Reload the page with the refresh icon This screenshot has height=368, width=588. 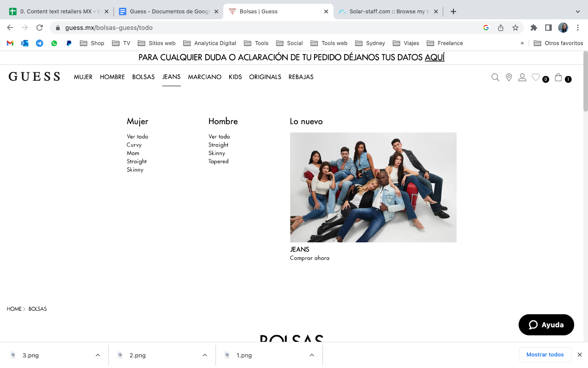pyautogui.click(x=40, y=28)
